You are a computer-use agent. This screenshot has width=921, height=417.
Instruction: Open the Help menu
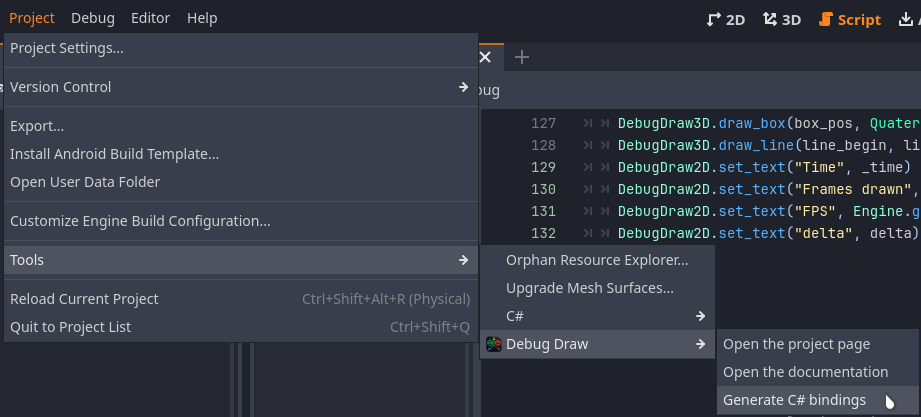(x=202, y=18)
